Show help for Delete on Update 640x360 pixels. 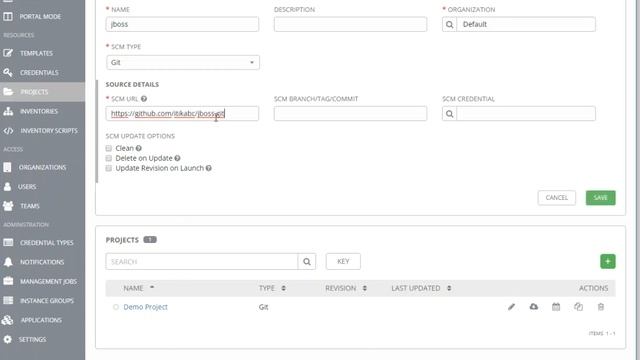(x=177, y=158)
